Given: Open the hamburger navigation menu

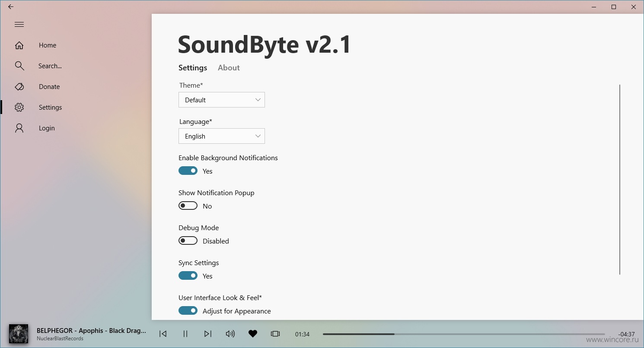Looking at the screenshot, I should (19, 25).
